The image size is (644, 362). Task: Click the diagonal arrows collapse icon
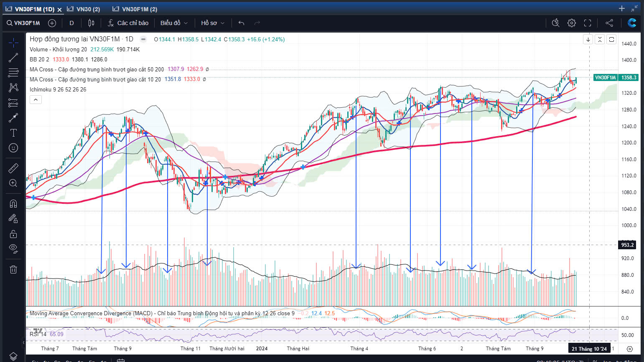coord(634,8)
